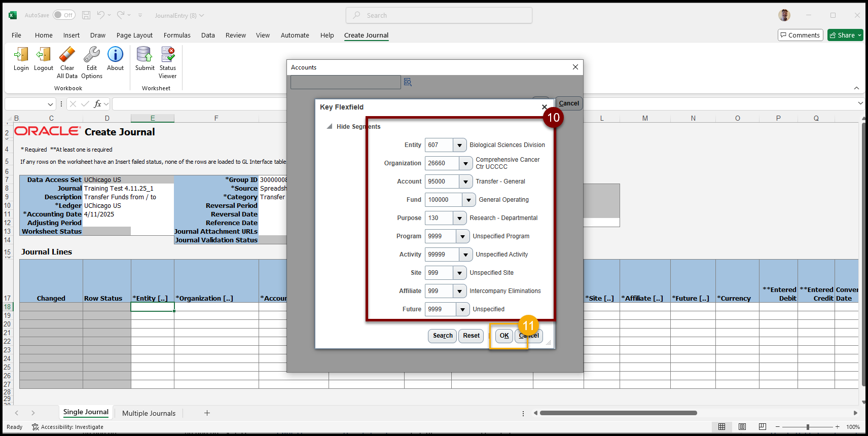Open the Create Journal ribbon tab
The width and height of the screenshot is (868, 436).
[x=366, y=35]
